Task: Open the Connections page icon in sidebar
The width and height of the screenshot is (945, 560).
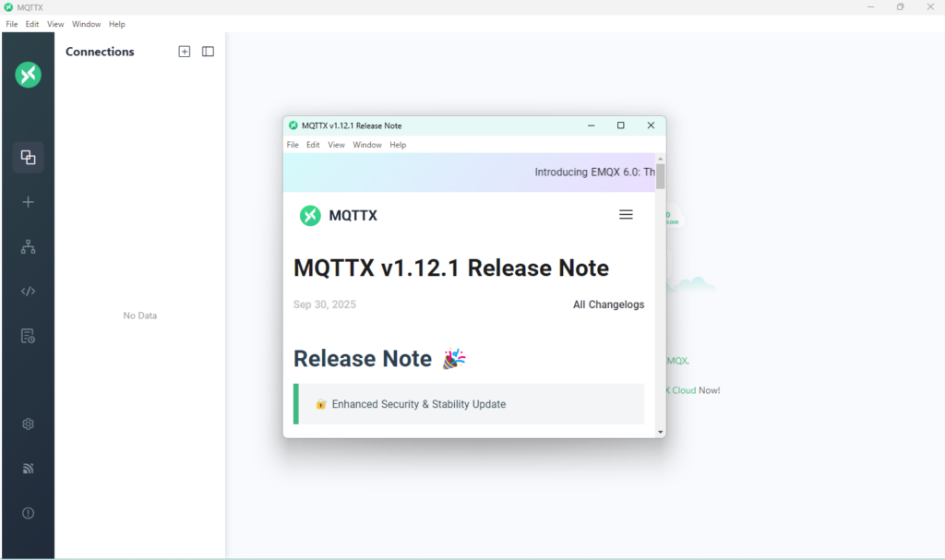Action: coord(28,157)
